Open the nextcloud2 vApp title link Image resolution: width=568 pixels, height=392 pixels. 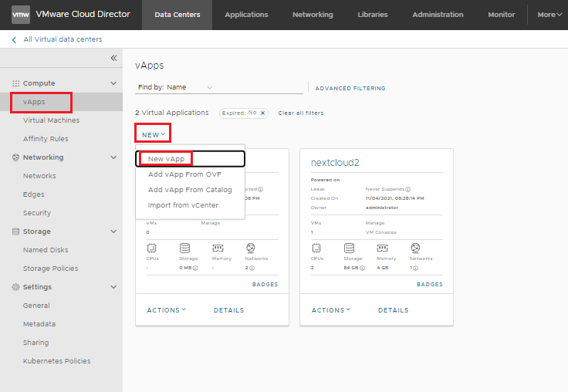click(335, 163)
